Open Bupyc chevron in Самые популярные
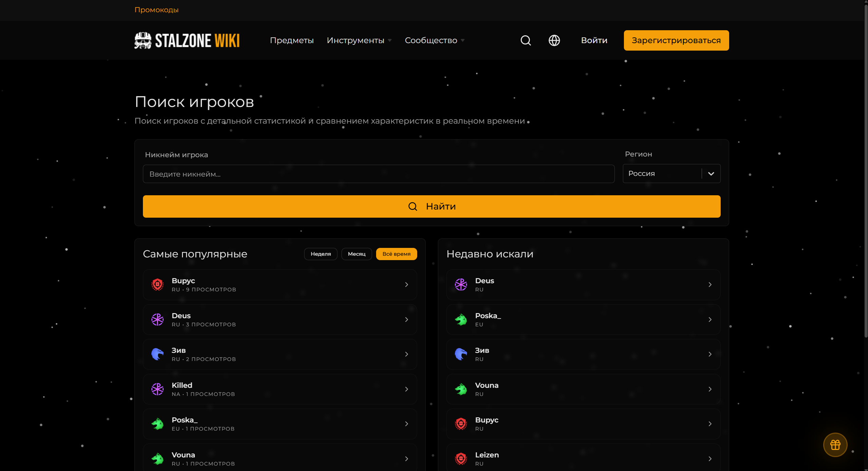The image size is (868, 471). [x=406, y=285]
